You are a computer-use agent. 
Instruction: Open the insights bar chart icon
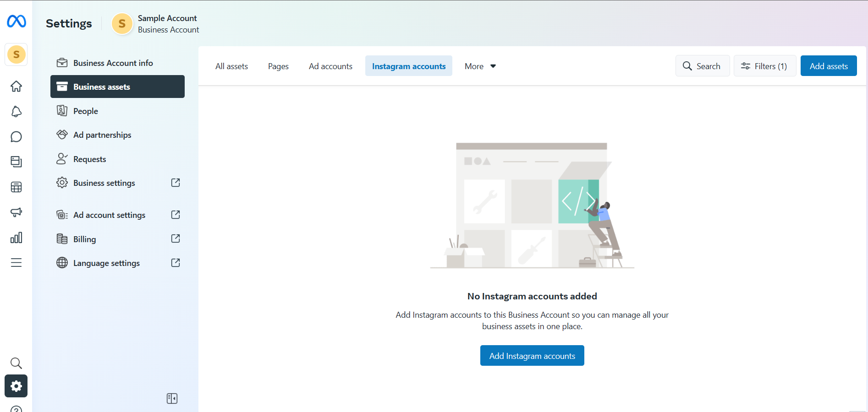coord(16,238)
